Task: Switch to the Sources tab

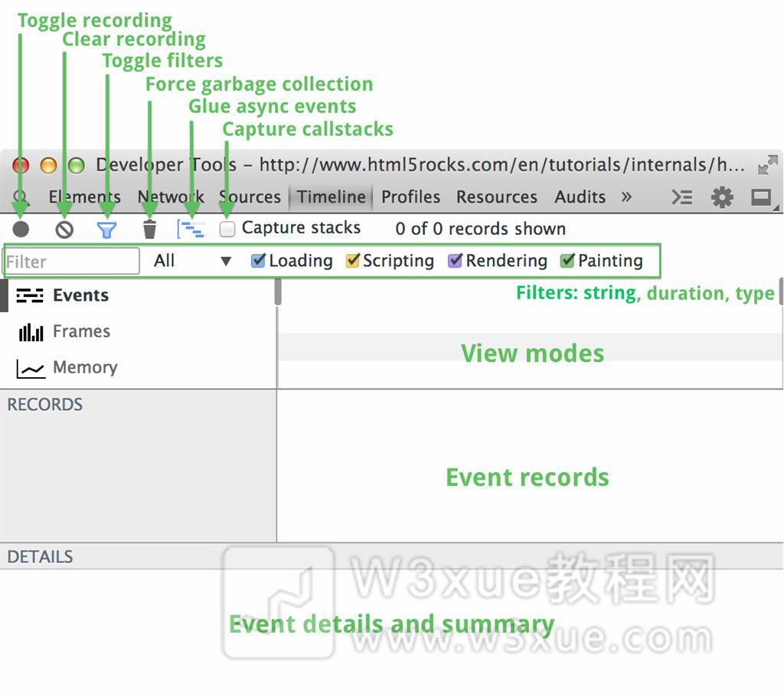Action: pyautogui.click(x=250, y=197)
